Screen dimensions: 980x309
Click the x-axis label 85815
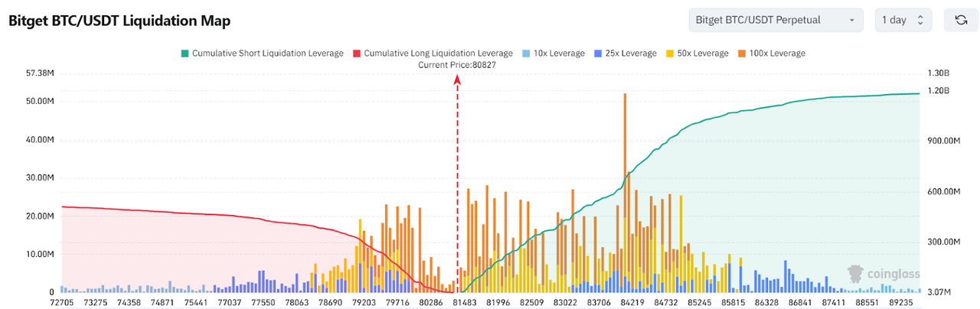click(733, 303)
